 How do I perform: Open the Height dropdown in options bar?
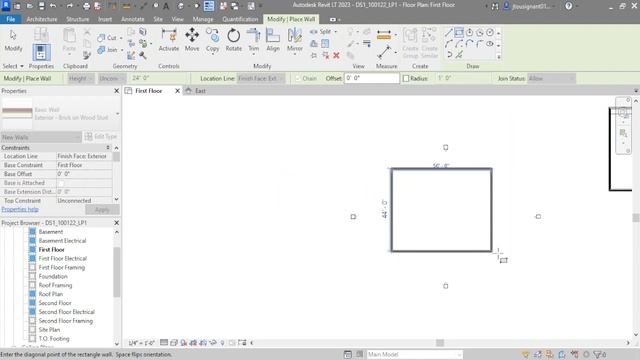[x=81, y=78]
